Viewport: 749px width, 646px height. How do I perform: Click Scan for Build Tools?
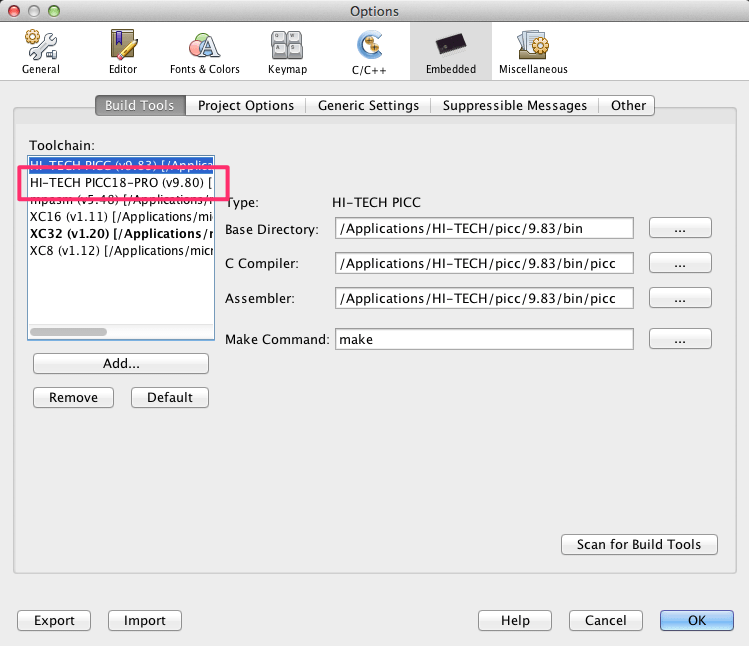(x=639, y=544)
